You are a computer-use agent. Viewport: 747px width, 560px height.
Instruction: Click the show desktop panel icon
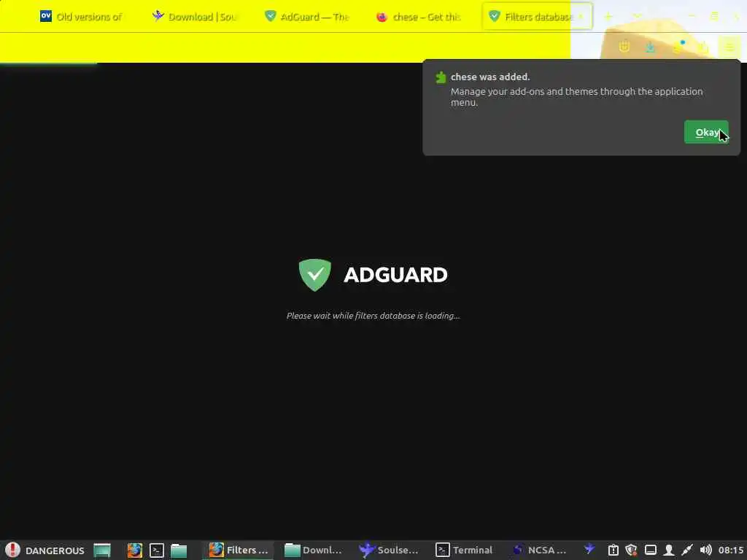[102, 550]
